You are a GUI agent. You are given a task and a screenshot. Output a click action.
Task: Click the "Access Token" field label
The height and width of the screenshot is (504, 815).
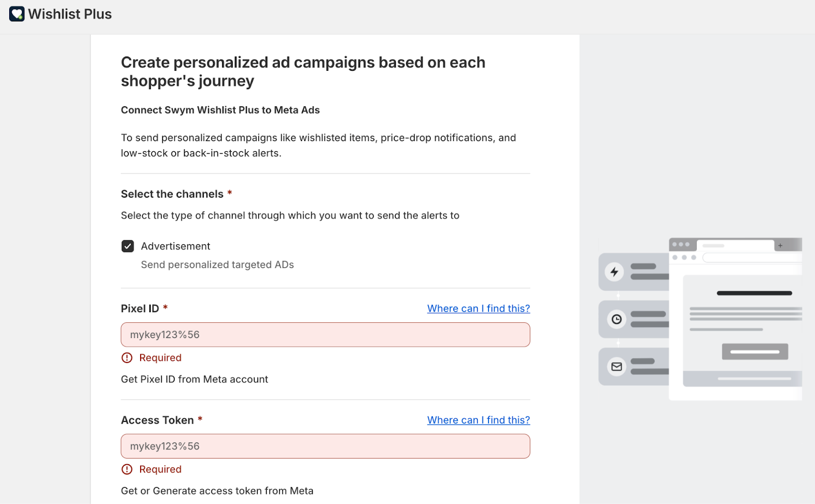[x=157, y=420]
